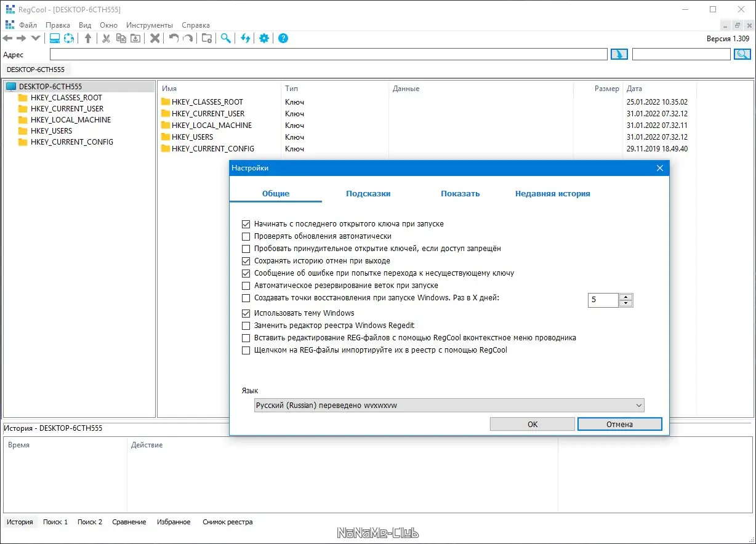756x544 pixels.
Task: Decrease the days spinner value
Action: click(x=626, y=303)
